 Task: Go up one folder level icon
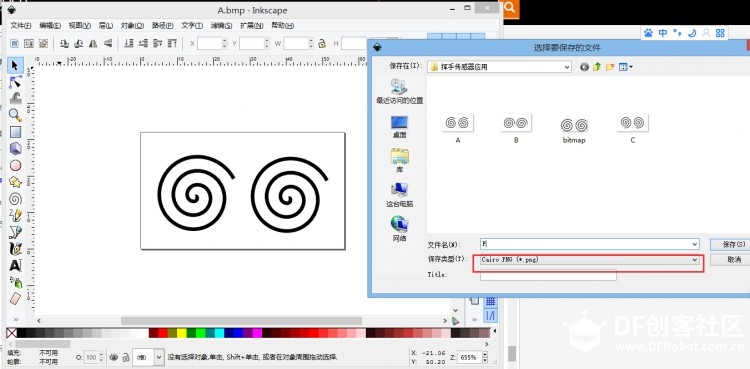(x=597, y=67)
